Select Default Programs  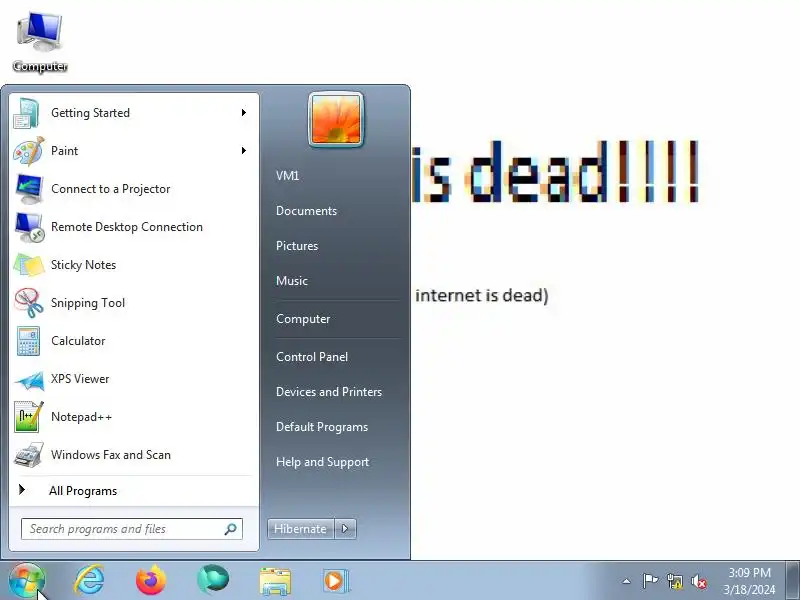pos(322,427)
